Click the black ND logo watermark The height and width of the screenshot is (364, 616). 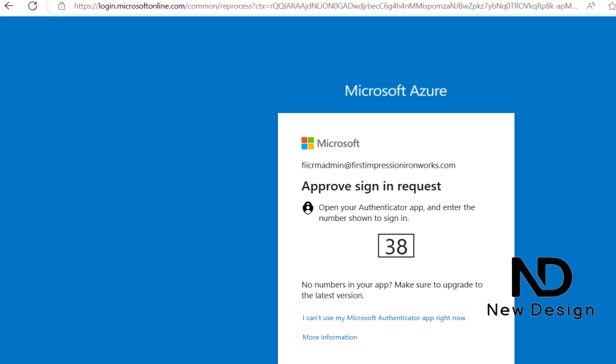click(x=541, y=277)
